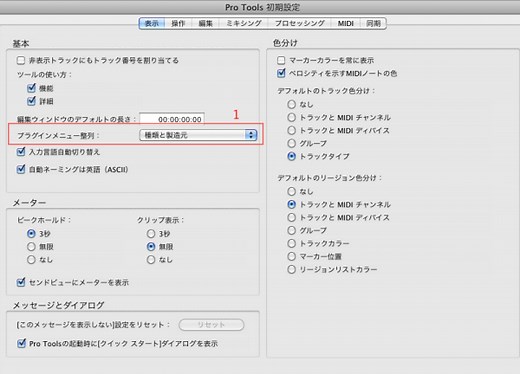Select クリップ表示 3秒 radio button
The width and height of the screenshot is (520, 374).
(x=151, y=234)
